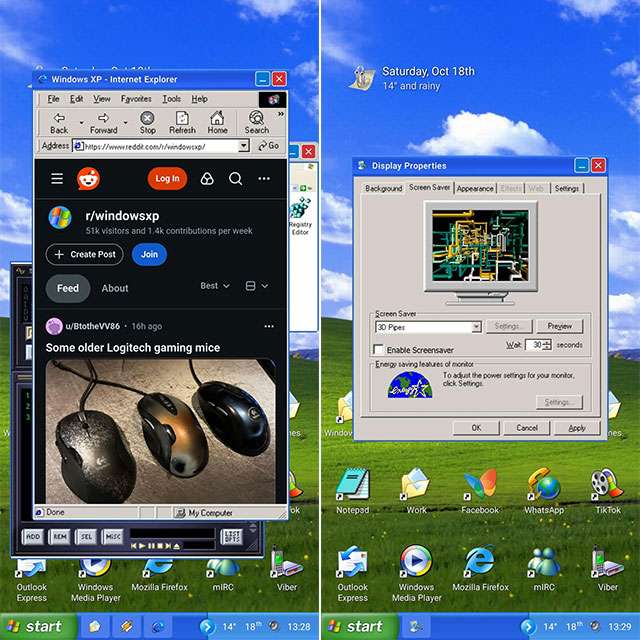
Task: Expand the hidden toolbar items chevron
Action: click(281, 114)
